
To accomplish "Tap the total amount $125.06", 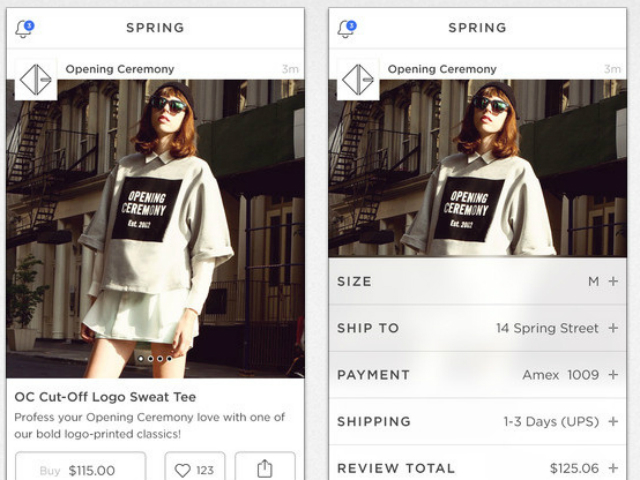I will [574, 468].
